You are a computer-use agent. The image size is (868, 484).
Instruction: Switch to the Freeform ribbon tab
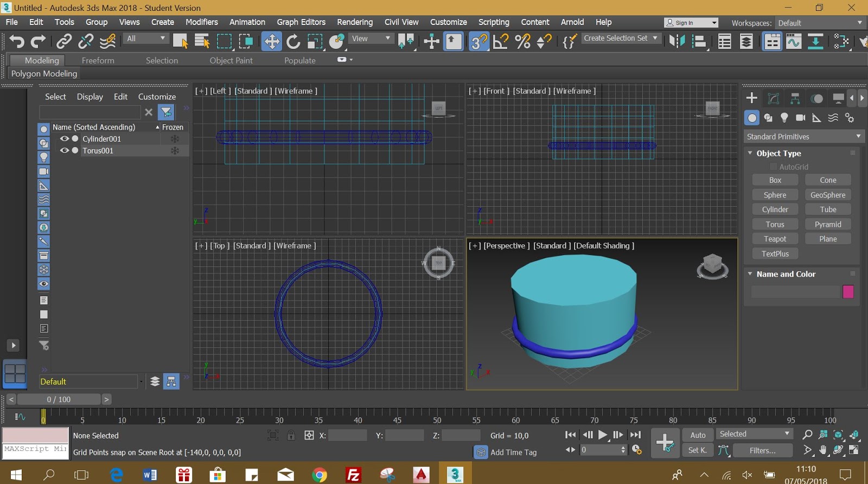[98, 61]
